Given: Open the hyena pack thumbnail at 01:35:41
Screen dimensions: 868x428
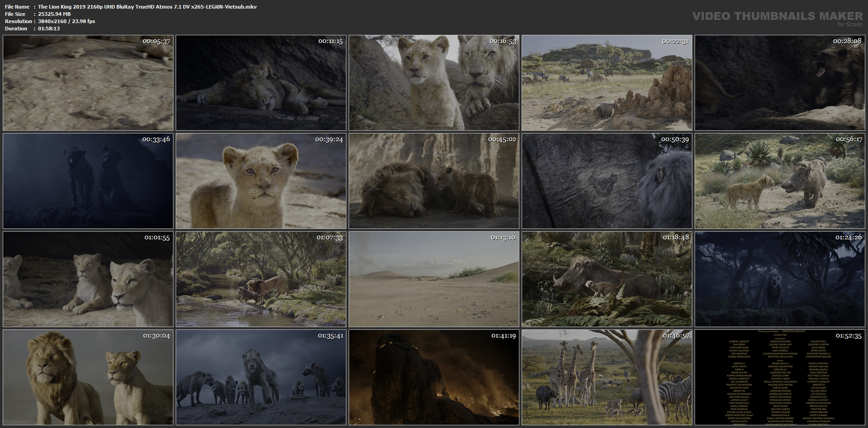Looking at the screenshot, I should [x=261, y=377].
